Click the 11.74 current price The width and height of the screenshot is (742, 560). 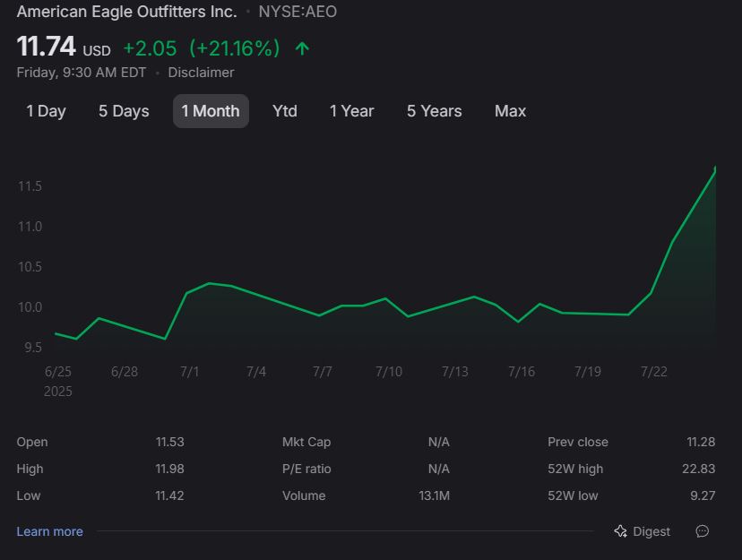pos(46,47)
